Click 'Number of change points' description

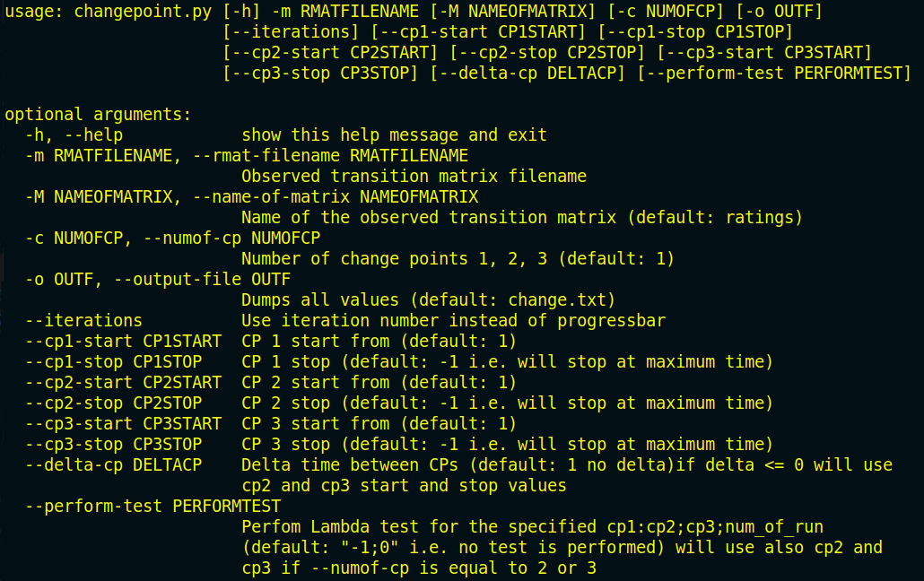click(x=354, y=259)
